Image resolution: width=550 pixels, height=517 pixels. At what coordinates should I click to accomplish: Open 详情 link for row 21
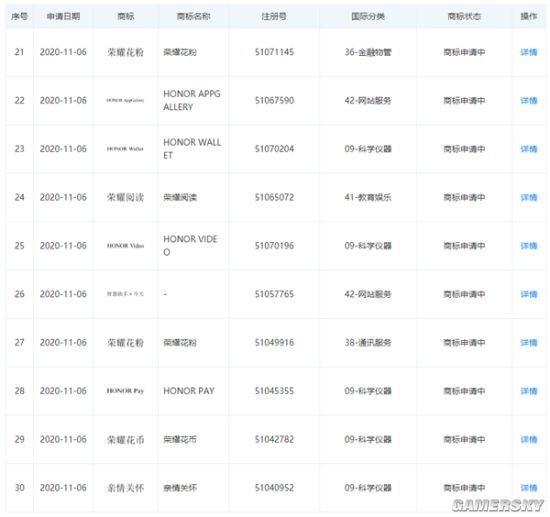(x=529, y=52)
